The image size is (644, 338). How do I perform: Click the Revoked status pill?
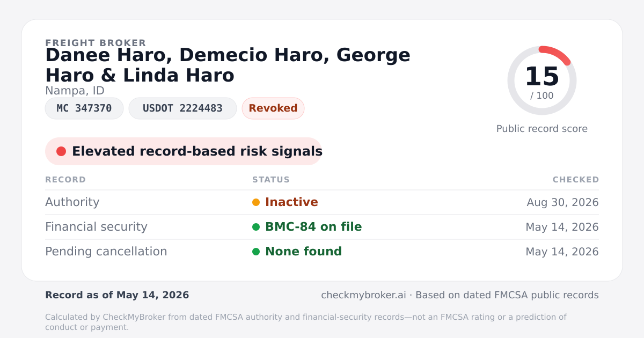[x=273, y=108]
